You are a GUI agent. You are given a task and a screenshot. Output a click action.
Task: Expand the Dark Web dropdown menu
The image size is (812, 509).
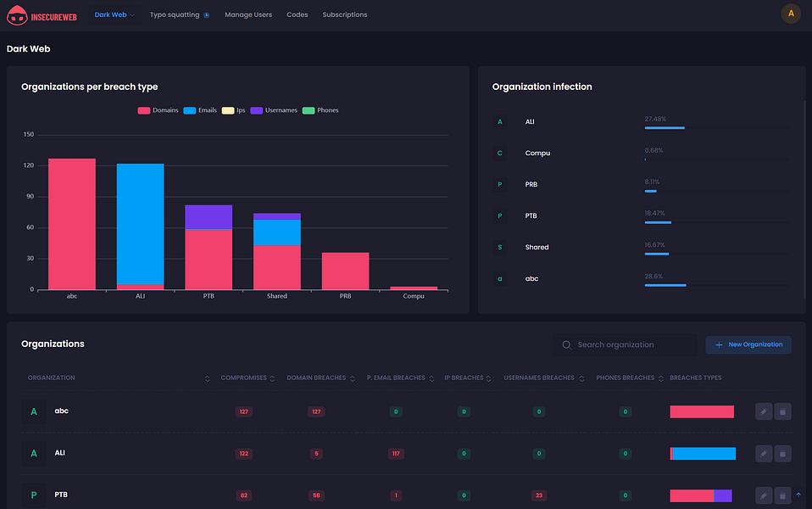[114, 14]
